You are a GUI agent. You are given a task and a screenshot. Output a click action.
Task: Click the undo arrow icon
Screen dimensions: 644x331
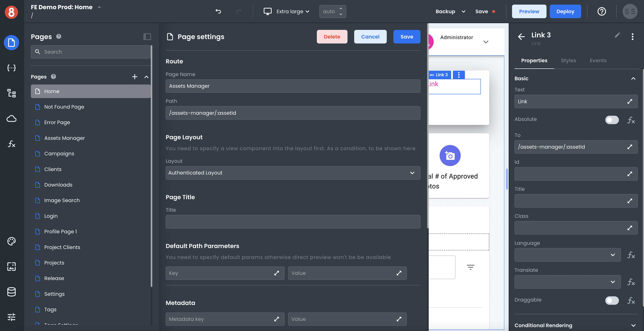tap(218, 11)
